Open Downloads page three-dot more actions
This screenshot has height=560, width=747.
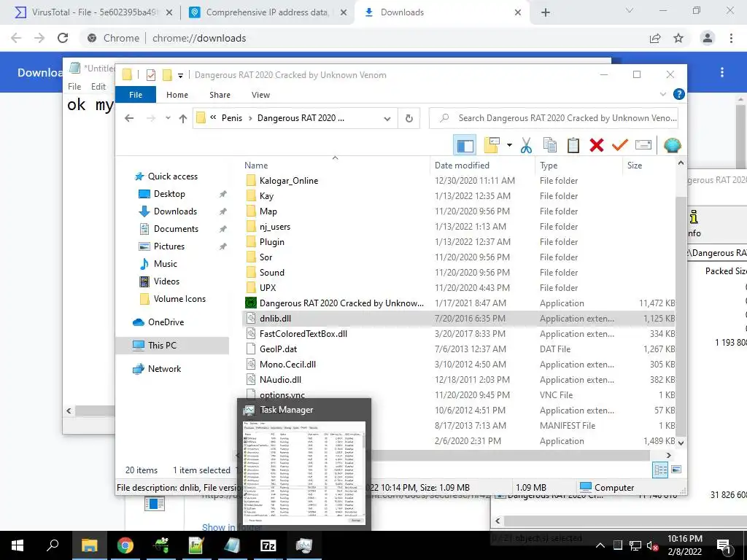pos(722,72)
